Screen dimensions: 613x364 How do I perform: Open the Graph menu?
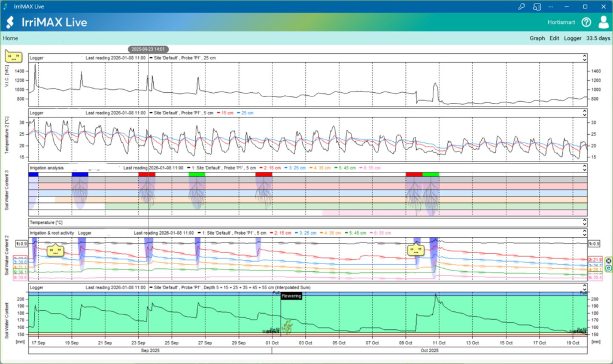point(537,38)
